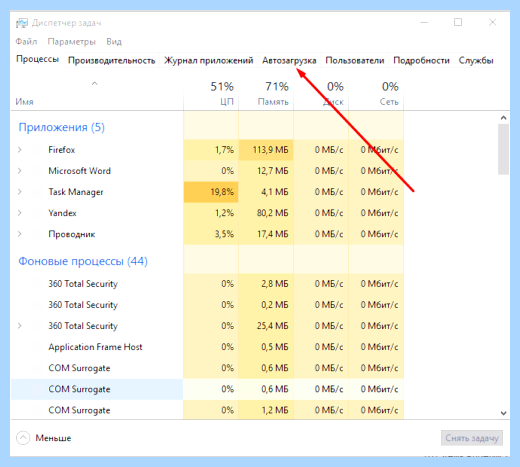This screenshot has width=520, height=467.
Task: Select the Yandex process name
Action: (x=62, y=213)
